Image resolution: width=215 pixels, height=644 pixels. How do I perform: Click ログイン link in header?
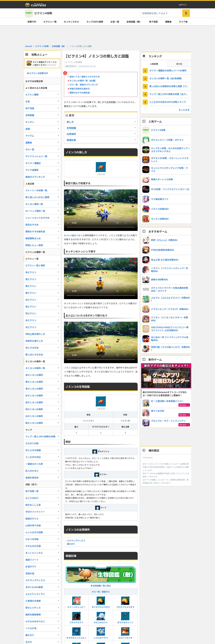tap(183, 5)
